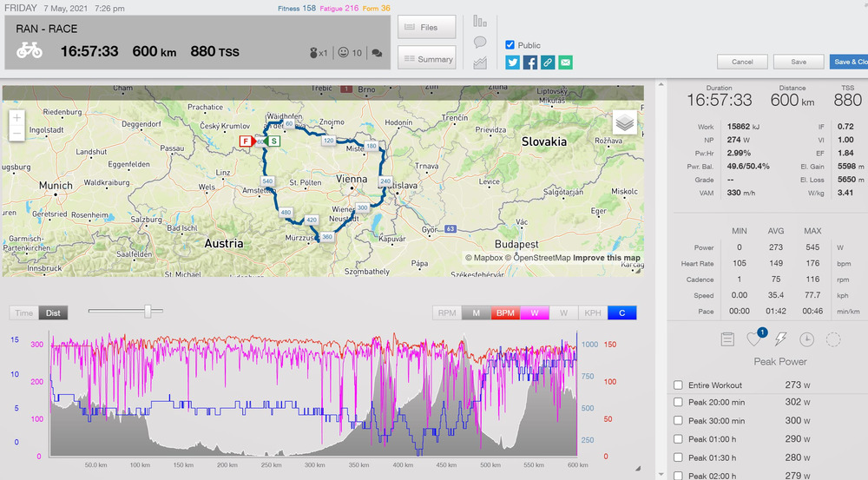
Task: Select the lightning bolt power icon
Action: (x=780, y=340)
